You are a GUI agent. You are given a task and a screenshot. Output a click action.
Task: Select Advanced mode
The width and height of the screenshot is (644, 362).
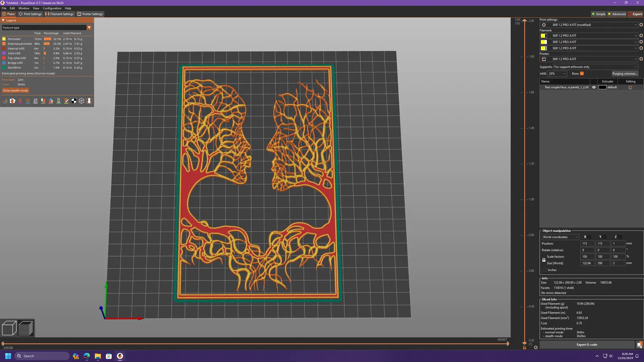(x=617, y=14)
